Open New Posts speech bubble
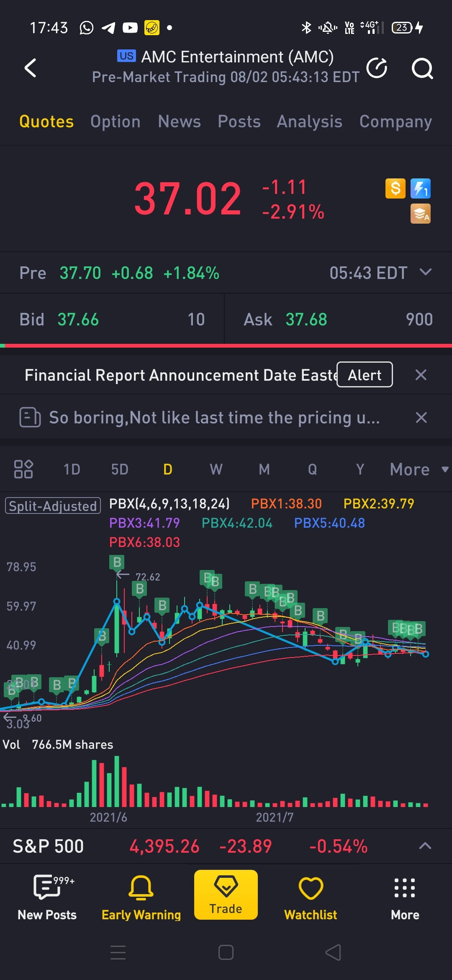The image size is (452, 980). point(47,897)
